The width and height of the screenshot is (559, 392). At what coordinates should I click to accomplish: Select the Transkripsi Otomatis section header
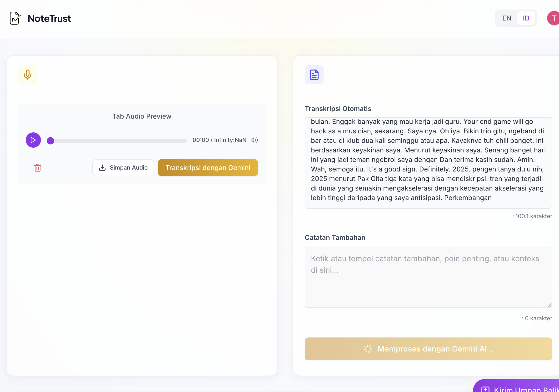tap(338, 109)
